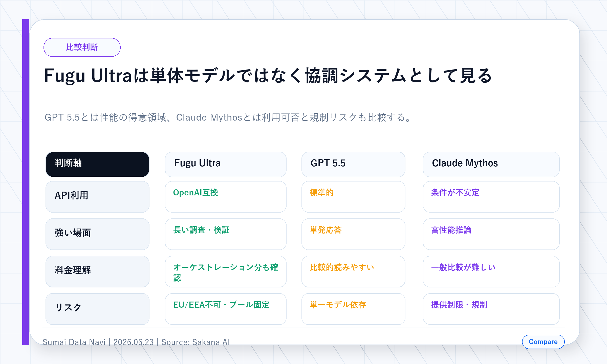Image resolution: width=607 pixels, height=364 pixels.
Task: Click the 条件が不安定 cell
Action: pos(491,197)
